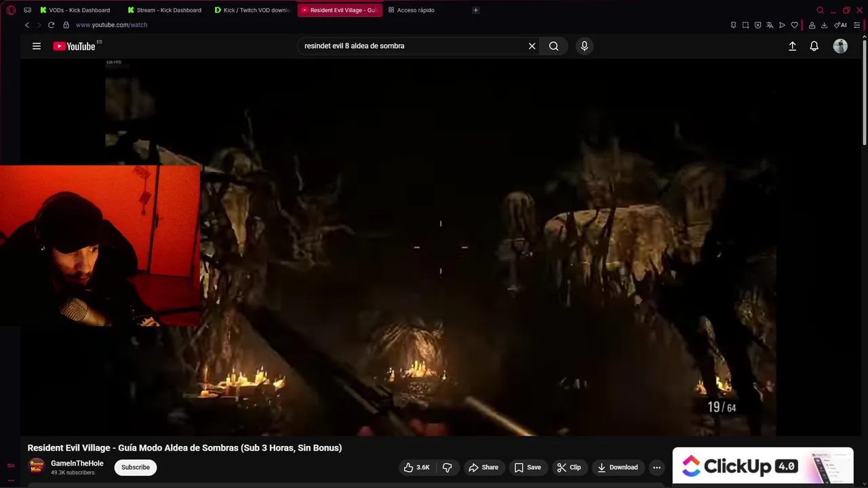Open the GameInTheHole channel name link
Viewport: 868px width, 488px height.
[77, 464]
